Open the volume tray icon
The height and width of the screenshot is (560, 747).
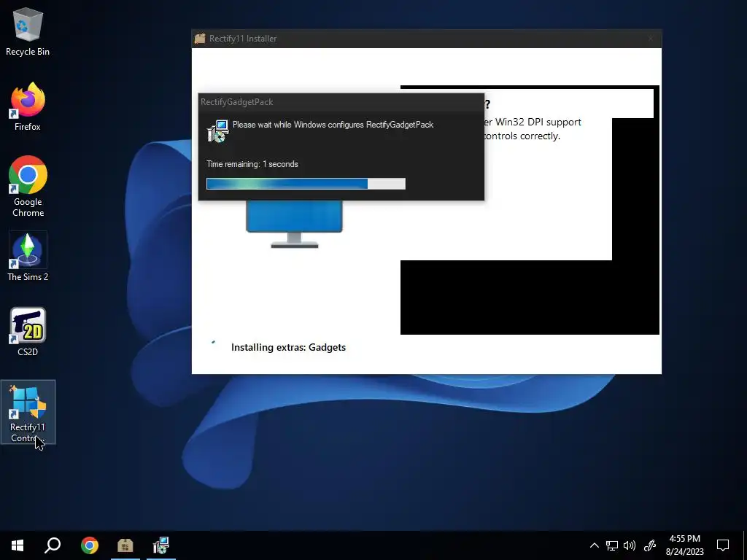click(x=630, y=545)
